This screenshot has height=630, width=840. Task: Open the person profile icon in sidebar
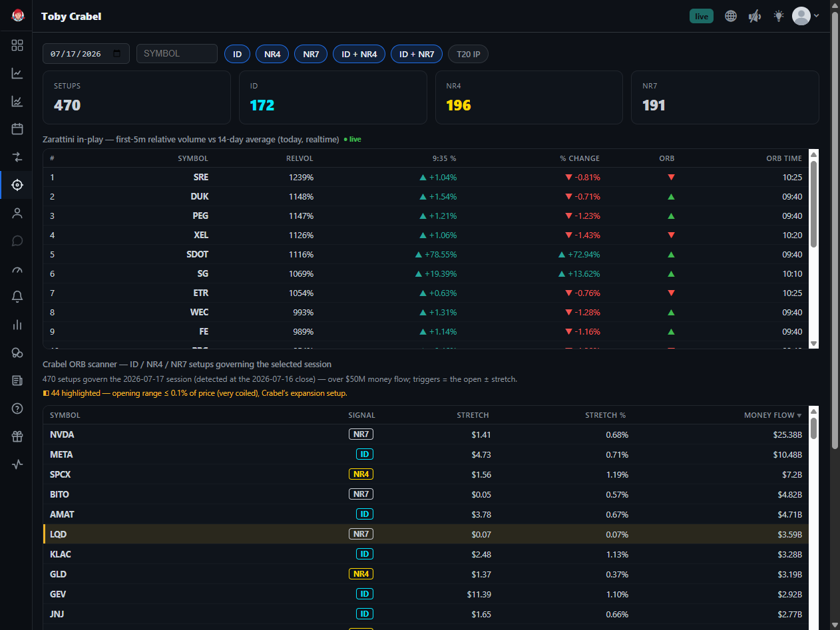(x=17, y=213)
